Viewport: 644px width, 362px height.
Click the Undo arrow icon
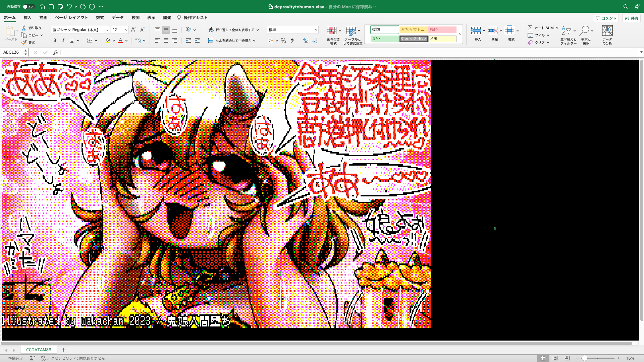click(69, 6)
